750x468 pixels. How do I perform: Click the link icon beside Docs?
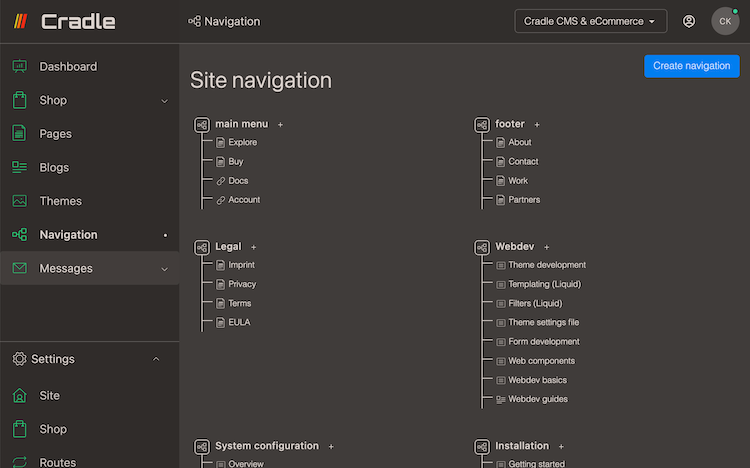tap(221, 181)
